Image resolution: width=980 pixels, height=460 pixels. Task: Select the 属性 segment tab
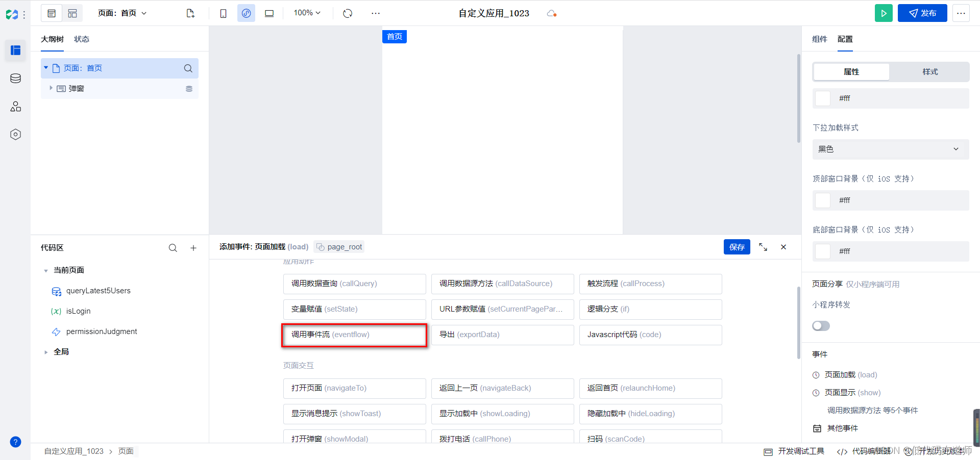click(x=851, y=72)
